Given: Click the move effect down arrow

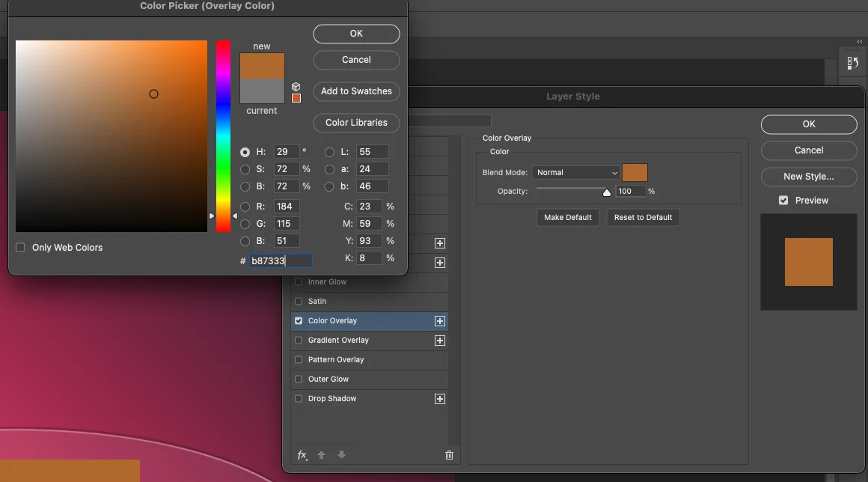Looking at the screenshot, I should point(341,455).
